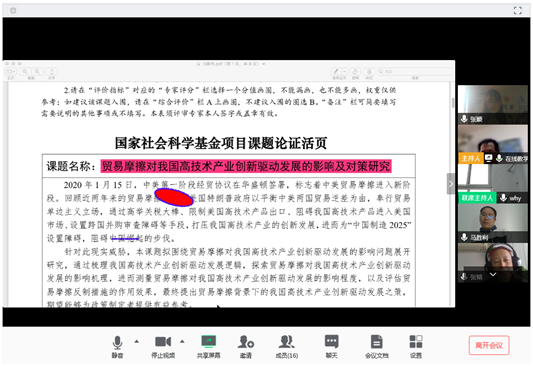Leave meeting with 离开会议 button

pyautogui.click(x=489, y=345)
